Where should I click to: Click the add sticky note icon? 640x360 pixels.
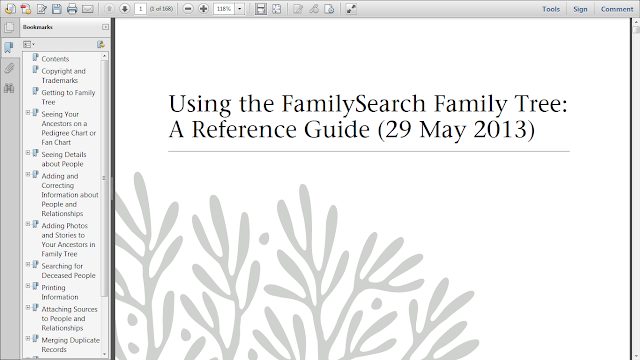click(298, 9)
